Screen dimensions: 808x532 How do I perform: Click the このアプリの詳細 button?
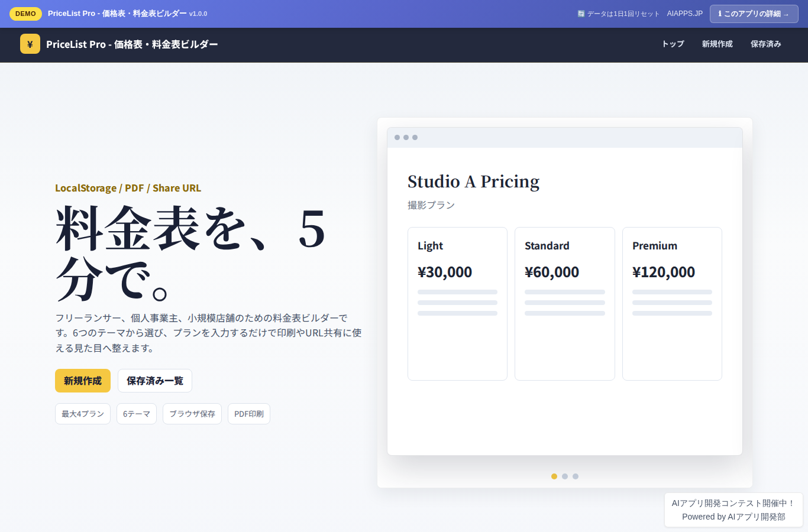[x=754, y=14]
